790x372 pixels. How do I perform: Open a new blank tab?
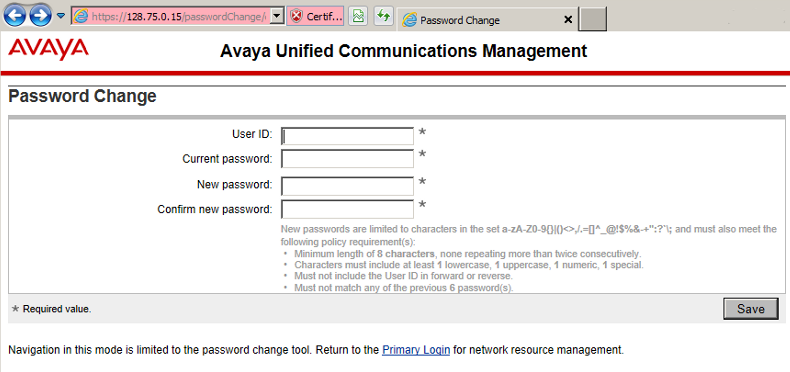point(592,19)
